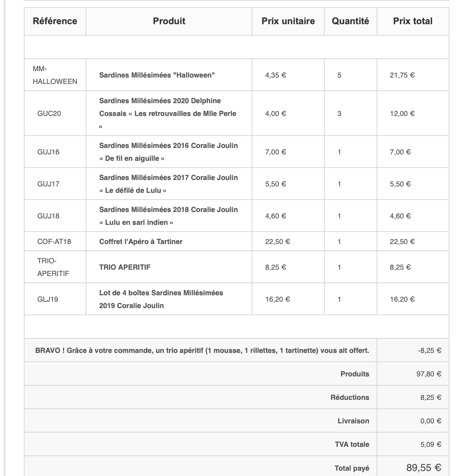Click the Coffret l'Apéro à Tartiner product
The height and width of the screenshot is (476, 463).
(140, 242)
